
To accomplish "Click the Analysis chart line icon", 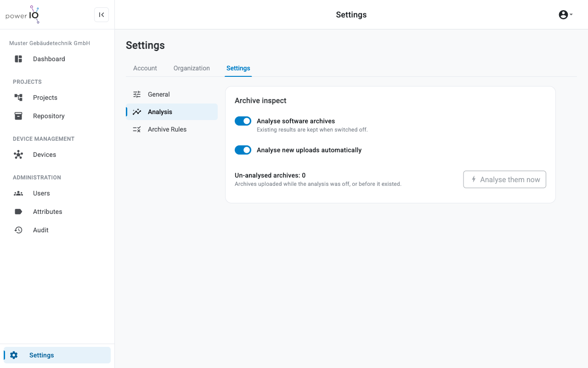I will point(137,112).
